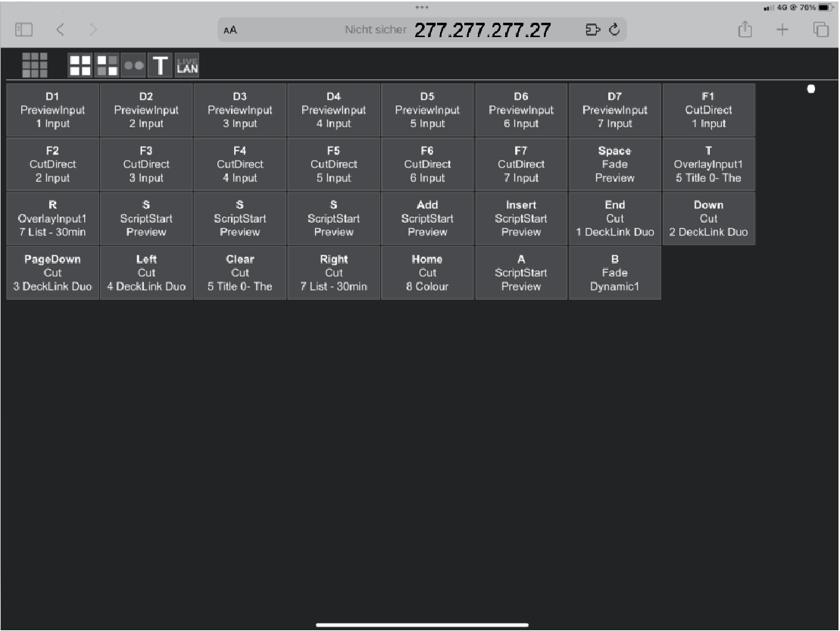Open the Safari tab overview icon
The height and width of the screenshot is (631, 840).
click(820, 30)
